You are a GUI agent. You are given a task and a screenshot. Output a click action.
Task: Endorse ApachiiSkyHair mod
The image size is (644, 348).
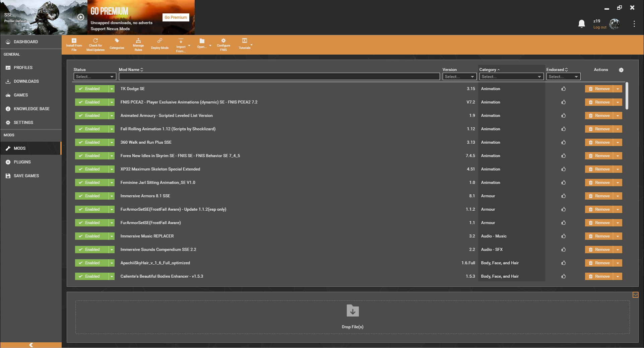pyautogui.click(x=564, y=263)
